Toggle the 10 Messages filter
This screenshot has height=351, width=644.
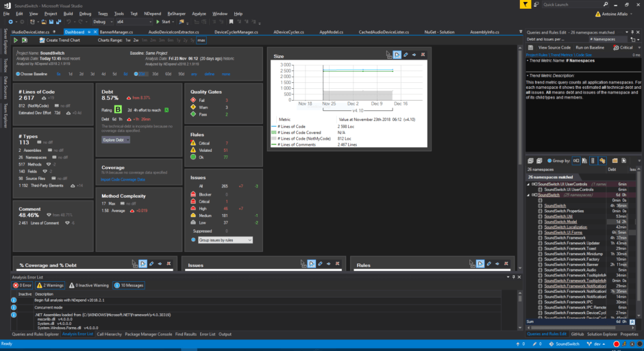[x=129, y=285]
